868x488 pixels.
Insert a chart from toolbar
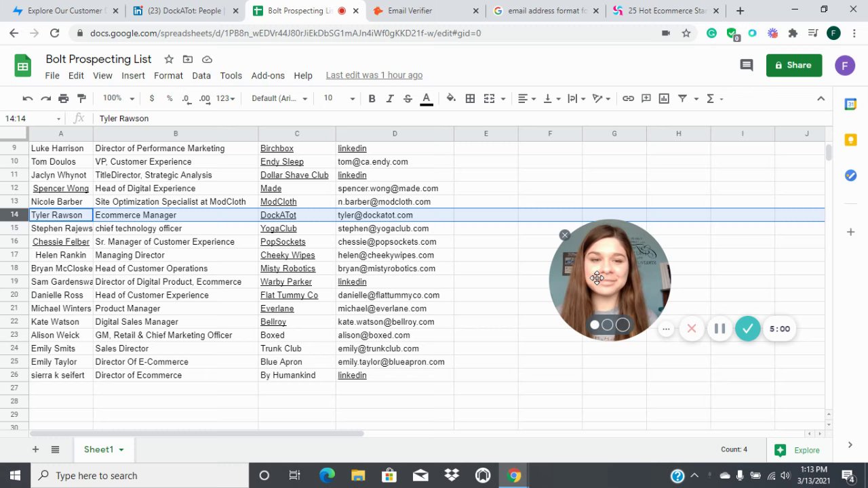[x=664, y=98]
